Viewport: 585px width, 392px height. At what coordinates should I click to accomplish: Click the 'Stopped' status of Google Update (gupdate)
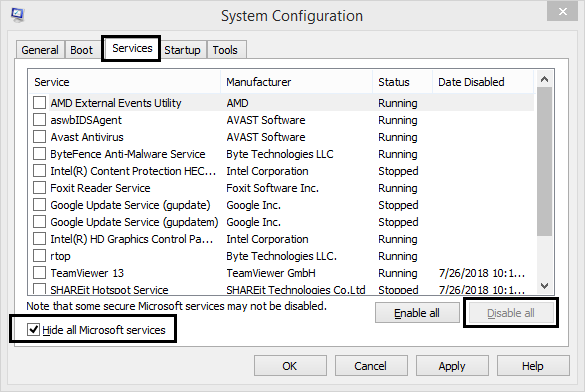tap(398, 205)
